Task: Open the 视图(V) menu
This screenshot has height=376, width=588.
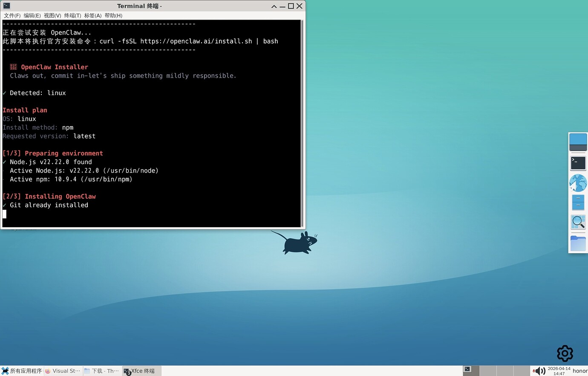Action: point(52,16)
